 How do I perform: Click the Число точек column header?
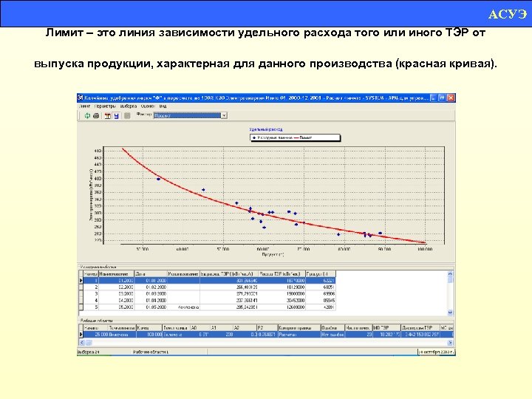[358, 328]
